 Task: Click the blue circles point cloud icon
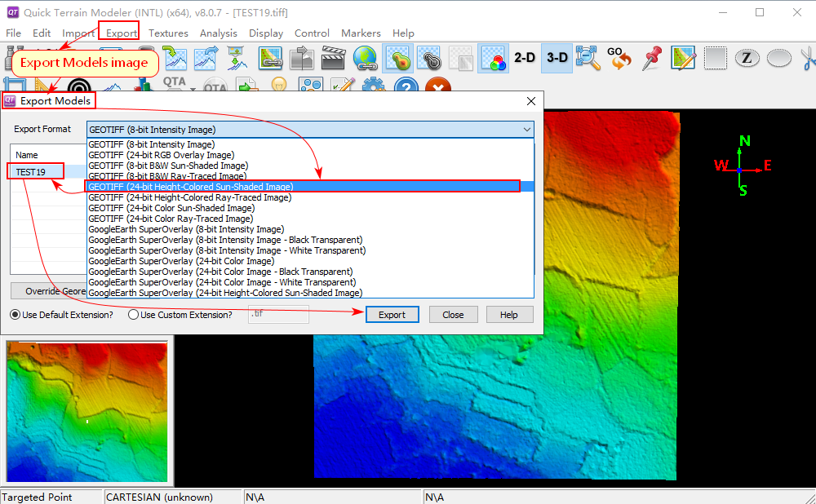tap(311, 85)
